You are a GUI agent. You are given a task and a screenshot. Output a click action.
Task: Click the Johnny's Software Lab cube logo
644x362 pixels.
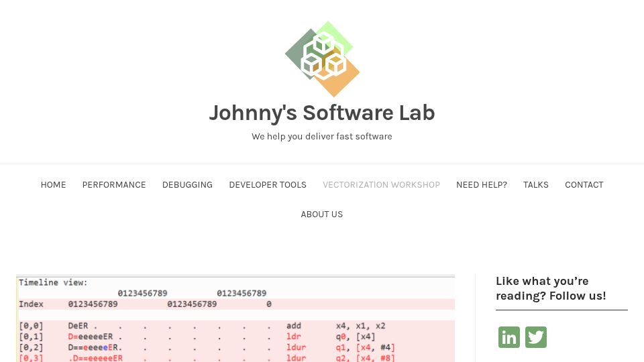tap(323, 59)
